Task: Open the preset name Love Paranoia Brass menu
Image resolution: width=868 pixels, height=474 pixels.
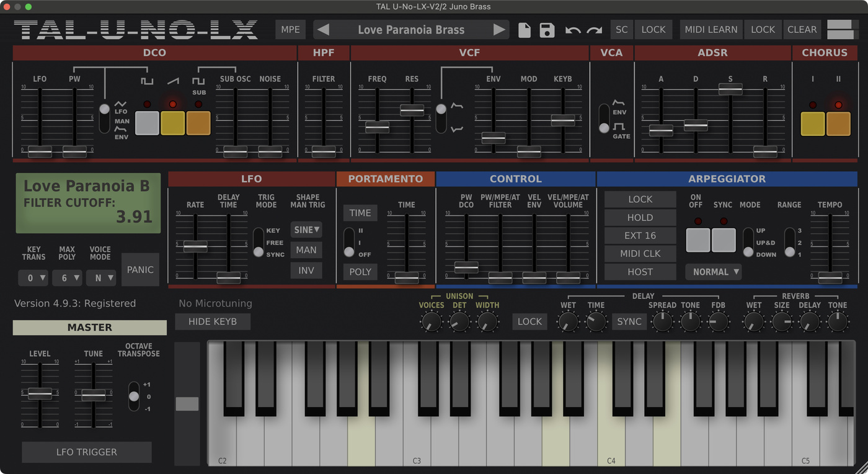Action: [x=411, y=30]
